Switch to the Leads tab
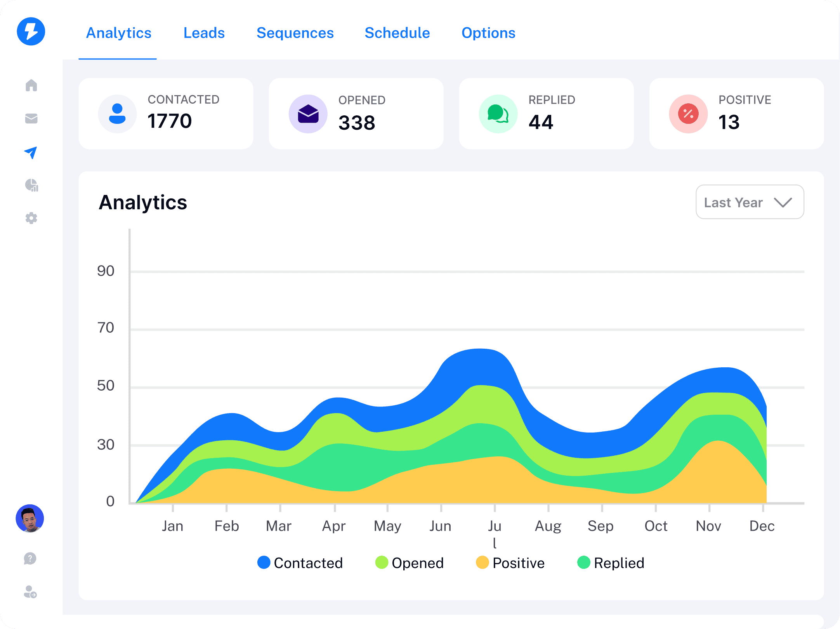Viewport: 840px width, 629px height. [203, 33]
